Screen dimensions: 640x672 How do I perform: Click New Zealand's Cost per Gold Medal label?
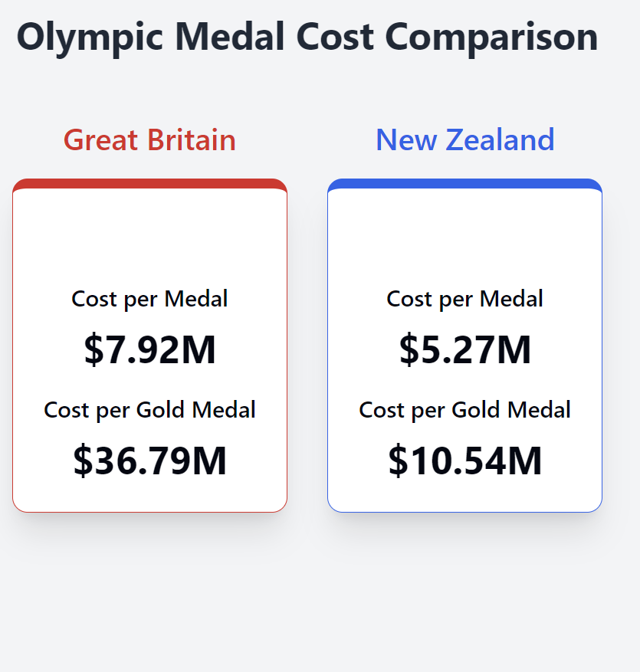click(464, 410)
